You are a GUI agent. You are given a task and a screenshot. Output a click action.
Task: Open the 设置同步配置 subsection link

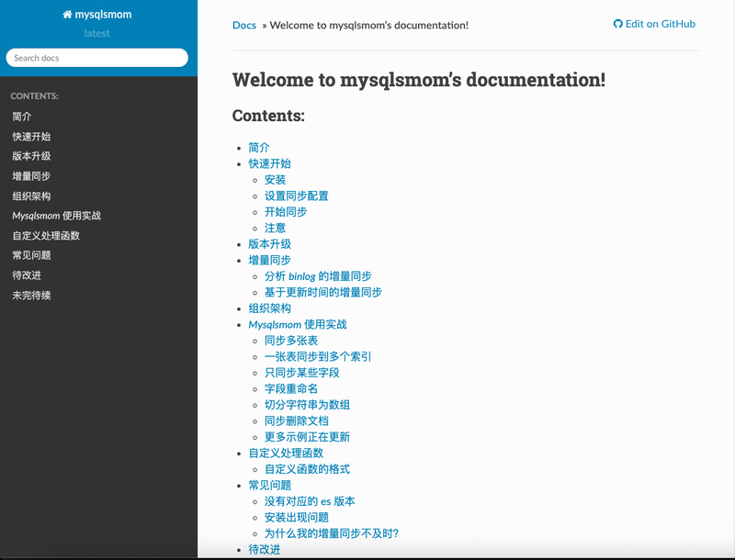tap(297, 196)
